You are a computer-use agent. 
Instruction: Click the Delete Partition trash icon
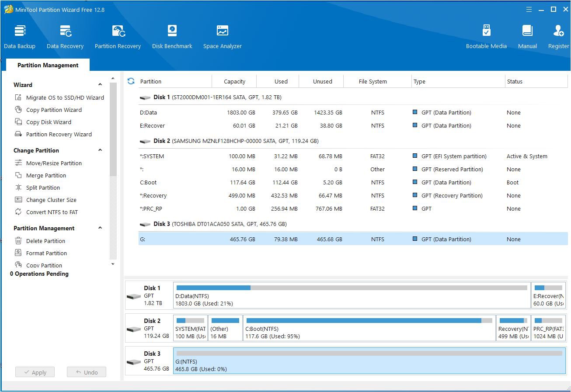[18, 241]
